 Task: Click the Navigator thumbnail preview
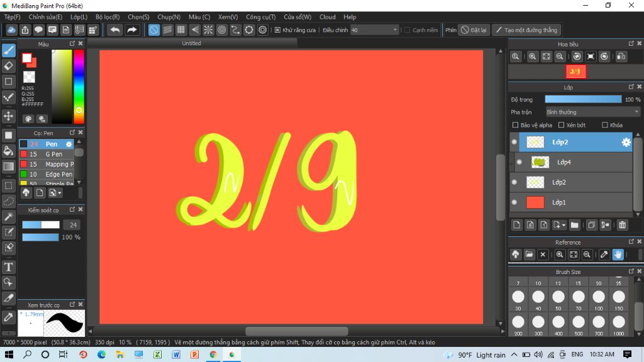click(x=575, y=72)
